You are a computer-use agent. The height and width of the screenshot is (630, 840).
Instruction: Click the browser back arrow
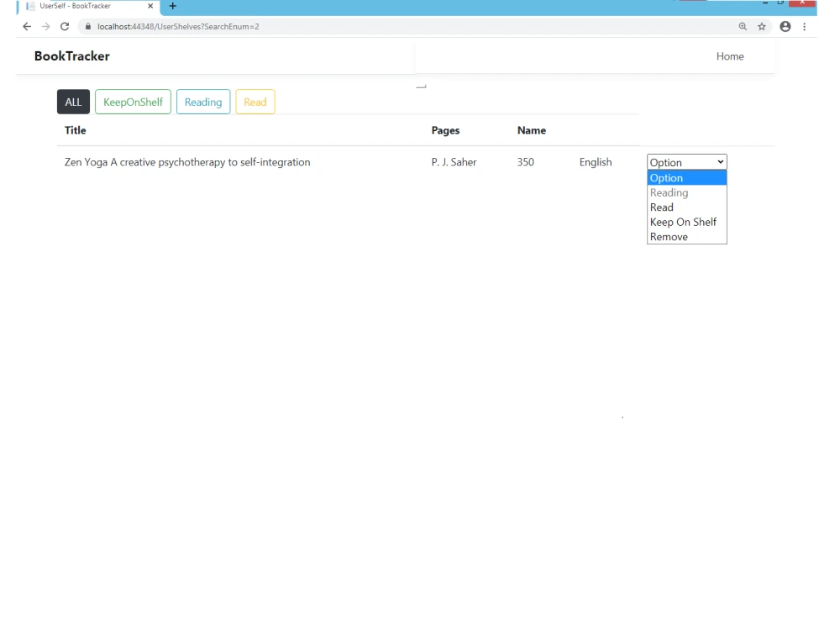tap(26, 26)
